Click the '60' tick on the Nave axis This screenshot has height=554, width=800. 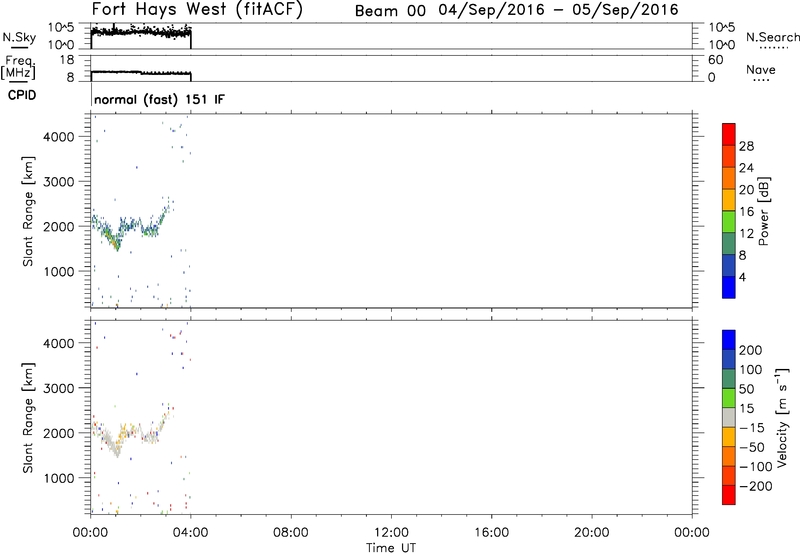coord(715,60)
